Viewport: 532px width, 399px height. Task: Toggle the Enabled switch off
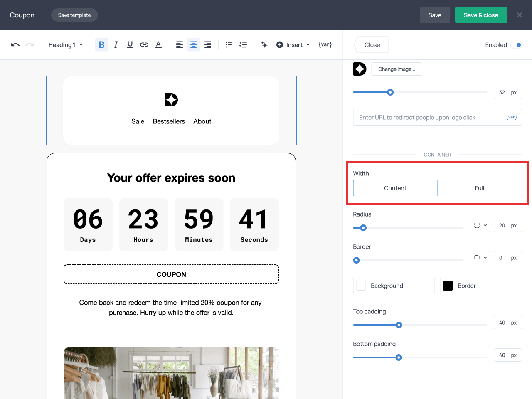[516, 45]
